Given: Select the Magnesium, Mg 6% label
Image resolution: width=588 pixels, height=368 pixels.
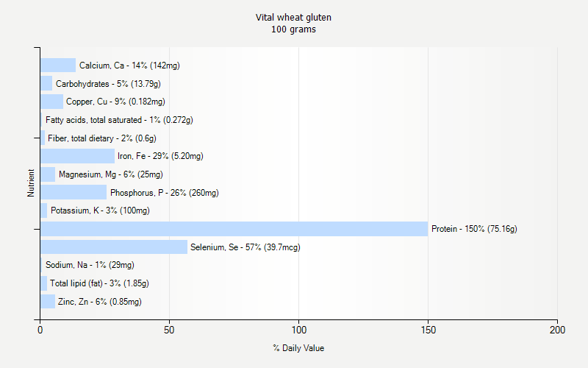Looking at the screenshot, I should tap(110, 174).
